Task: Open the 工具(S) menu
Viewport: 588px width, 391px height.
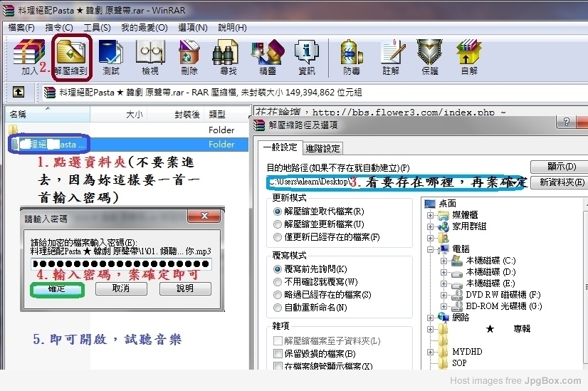Action: click(x=97, y=28)
